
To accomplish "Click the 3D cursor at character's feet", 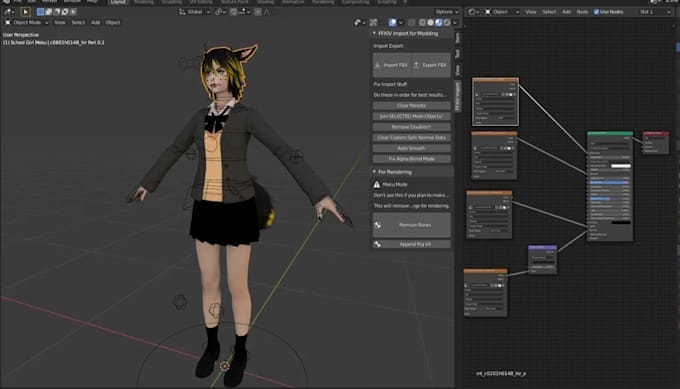I will (x=224, y=366).
